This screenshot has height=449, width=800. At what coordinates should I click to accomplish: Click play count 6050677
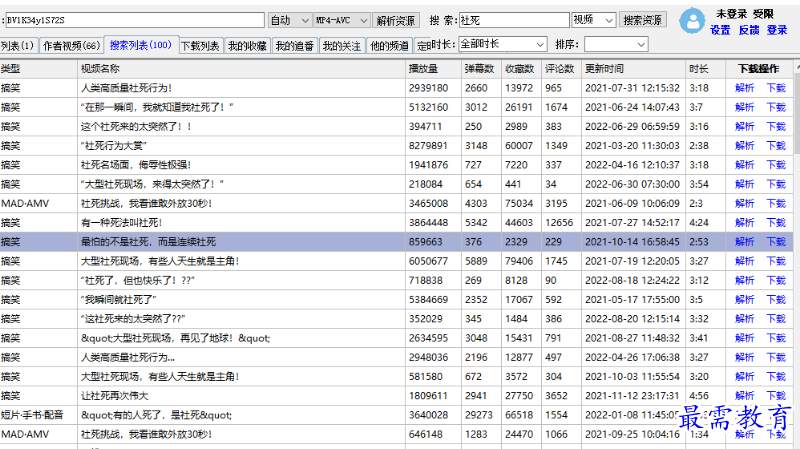(x=428, y=261)
